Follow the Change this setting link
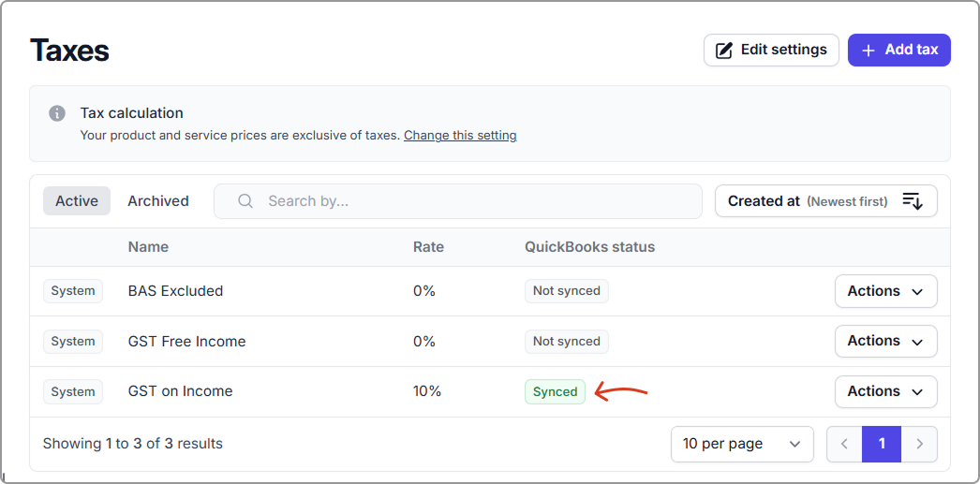 [x=460, y=136]
